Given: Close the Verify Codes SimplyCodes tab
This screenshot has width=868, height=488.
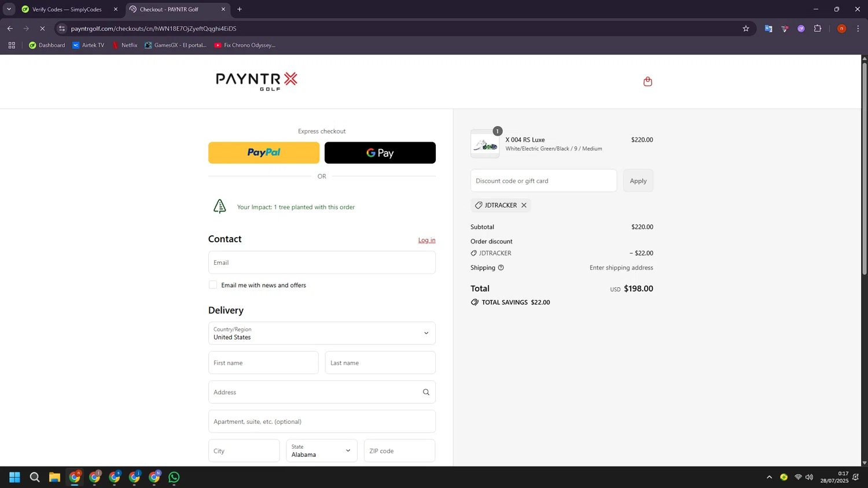Looking at the screenshot, I should [x=116, y=9].
